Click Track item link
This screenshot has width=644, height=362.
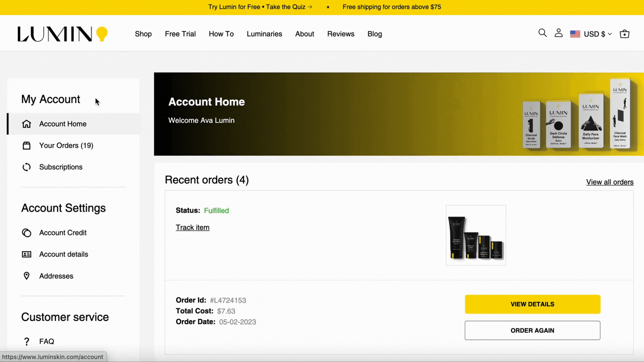[193, 228]
